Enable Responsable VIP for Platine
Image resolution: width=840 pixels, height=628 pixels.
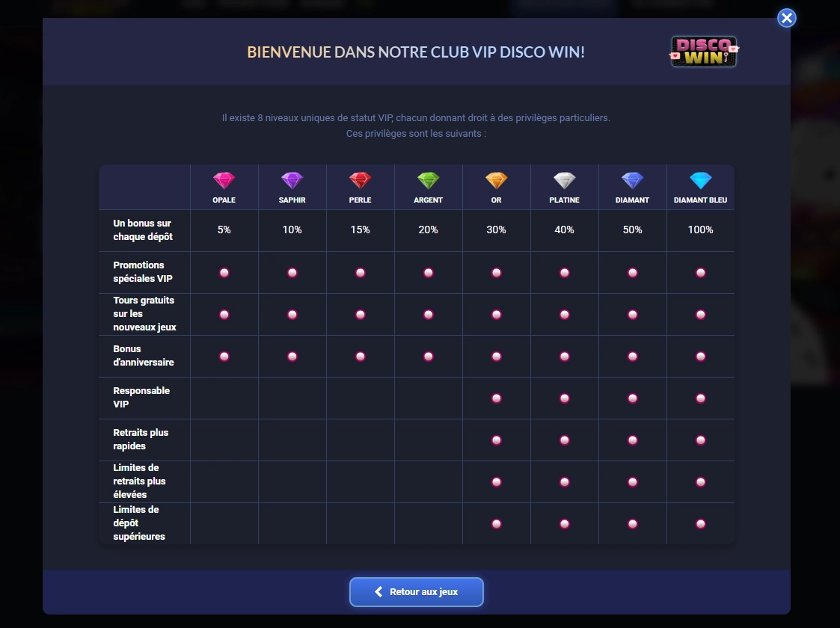pyautogui.click(x=564, y=398)
